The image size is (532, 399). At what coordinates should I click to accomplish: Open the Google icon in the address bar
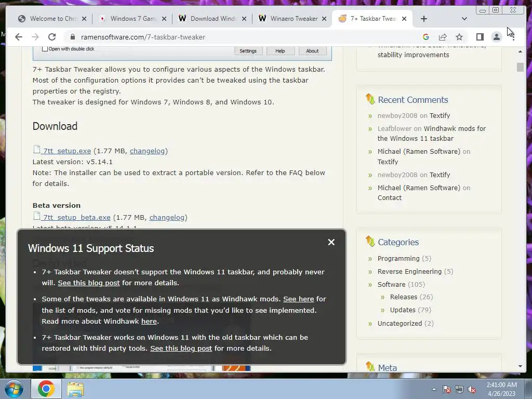click(426, 37)
